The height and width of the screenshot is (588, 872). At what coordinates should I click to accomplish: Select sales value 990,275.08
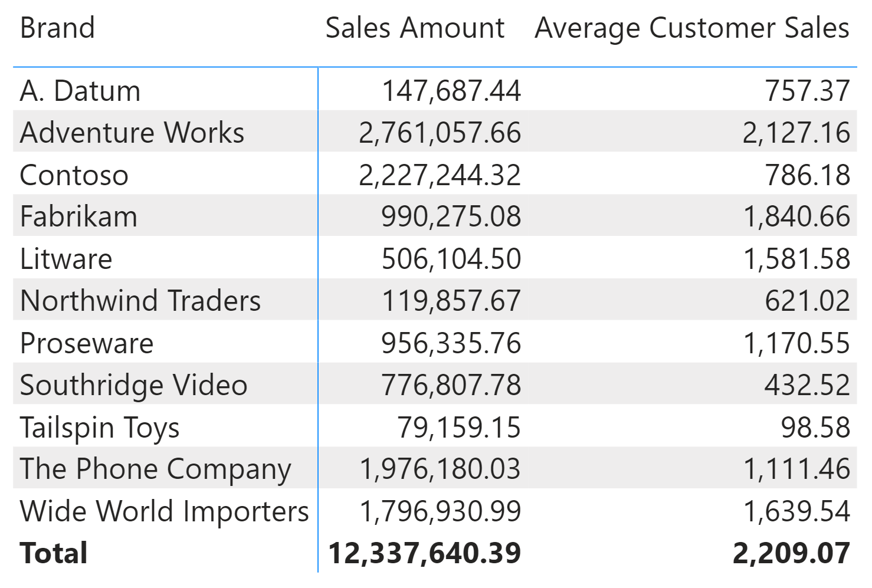(x=451, y=216)
